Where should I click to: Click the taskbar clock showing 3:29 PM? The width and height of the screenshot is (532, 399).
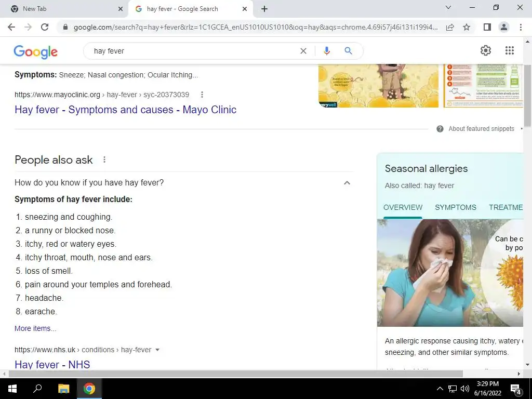(x=487, y=389)
